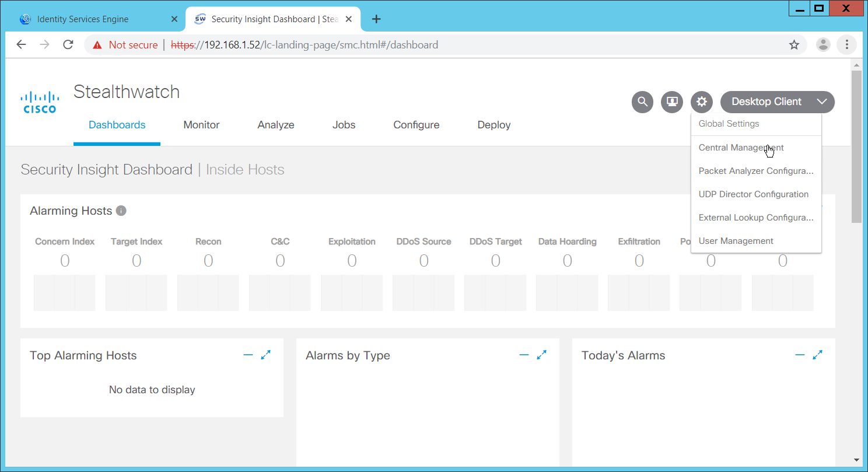This screenshot has width=868, height=472.
Task: Switch to the Monitor navigation tab
Action: pyautogui.click(x=201, y=125)
